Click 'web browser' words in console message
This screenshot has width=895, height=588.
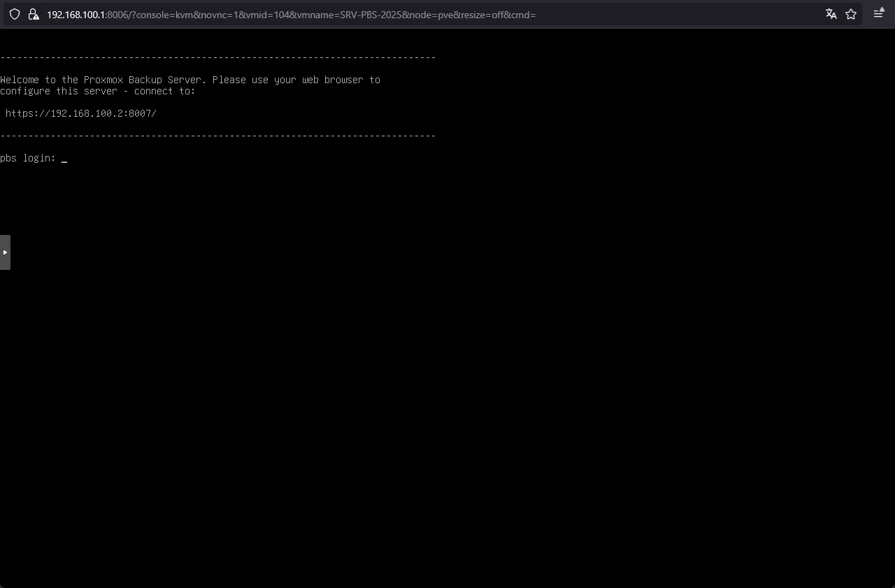pos(332,80)
